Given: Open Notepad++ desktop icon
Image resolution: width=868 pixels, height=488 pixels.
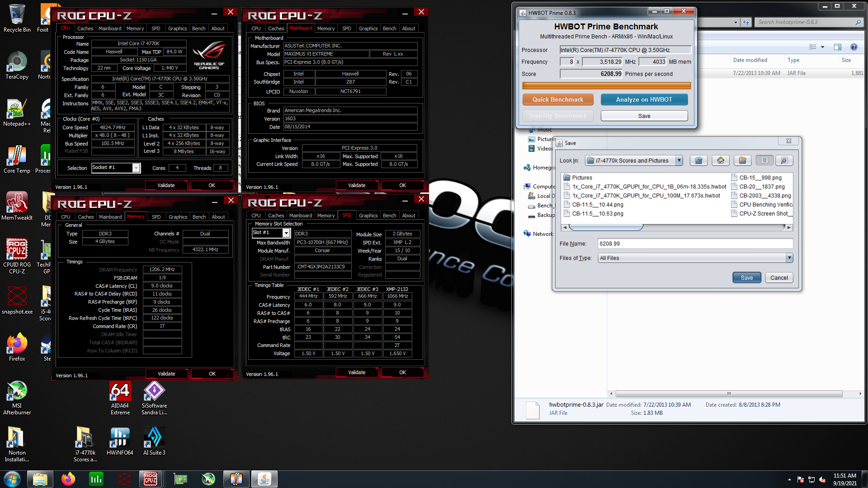Looking at the screenshot, I should [17, 113].
